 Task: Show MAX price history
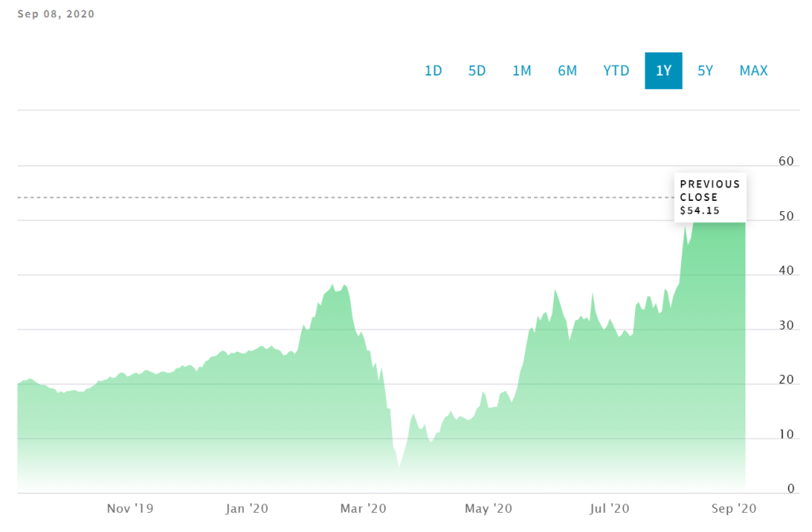[x=753, y=71]
